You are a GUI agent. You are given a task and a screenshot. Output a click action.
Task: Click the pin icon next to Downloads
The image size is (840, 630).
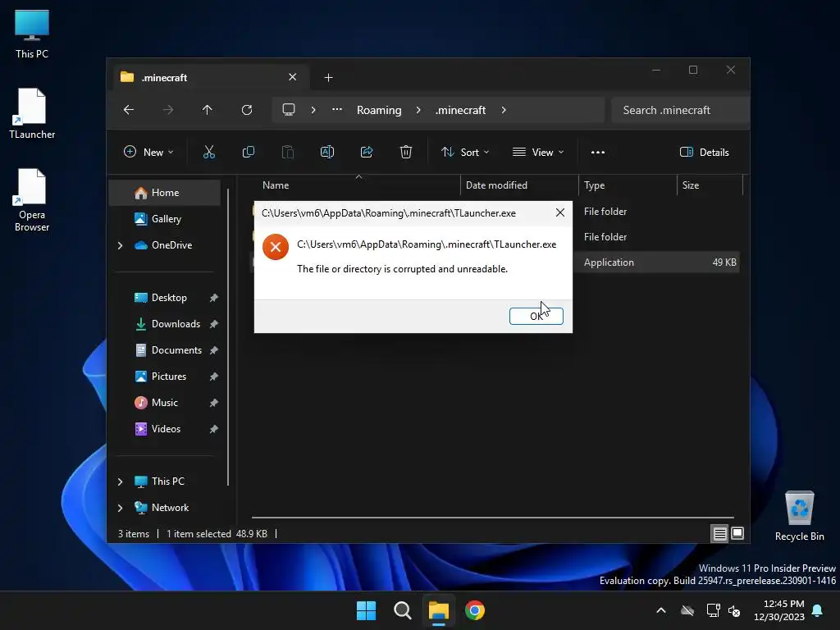pos(214,324)
